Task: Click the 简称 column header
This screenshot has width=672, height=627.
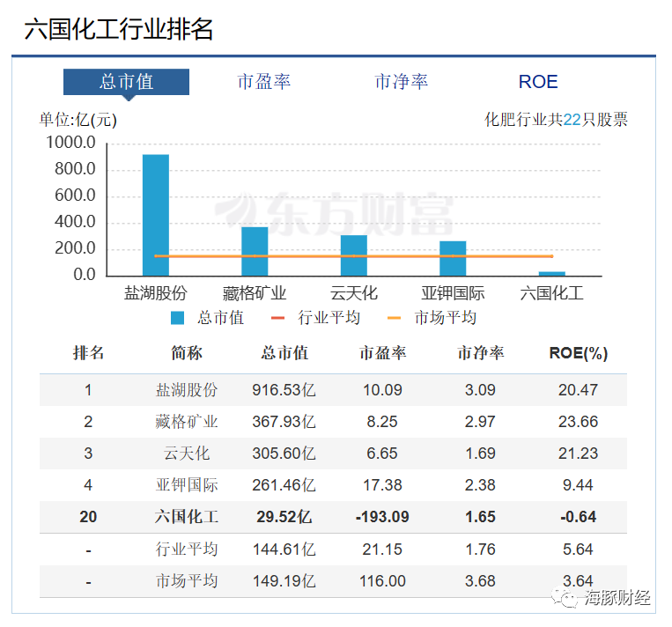Action: 187,353
